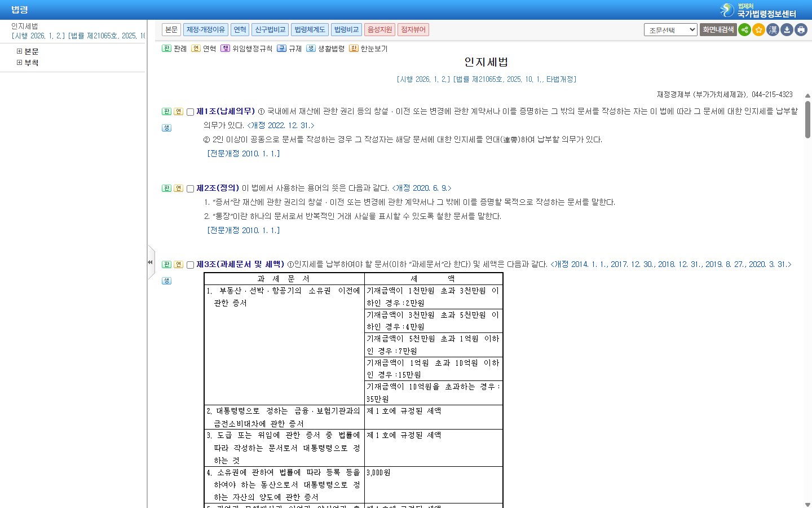Switch to the 연혁 tab
The image size is (812, 508).
(240, 29)
